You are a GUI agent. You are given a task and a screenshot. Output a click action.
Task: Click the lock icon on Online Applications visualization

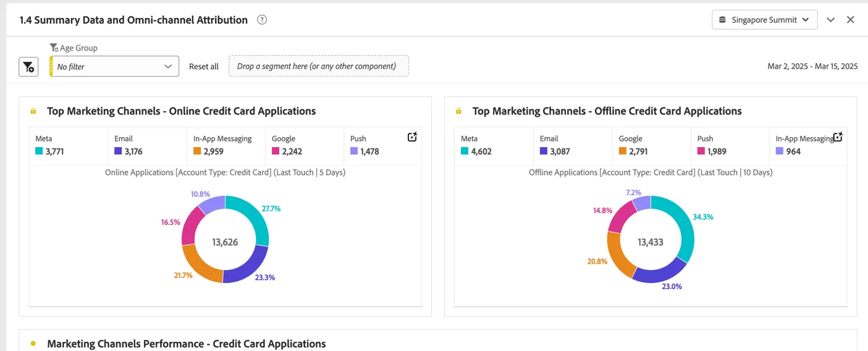point(33,111)
